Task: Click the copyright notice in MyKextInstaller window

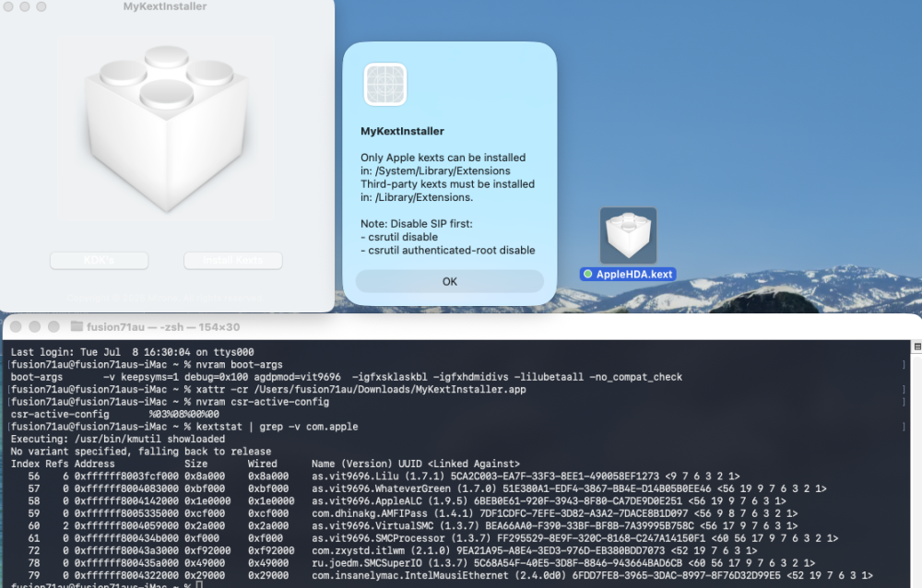Action: point(165,298)
